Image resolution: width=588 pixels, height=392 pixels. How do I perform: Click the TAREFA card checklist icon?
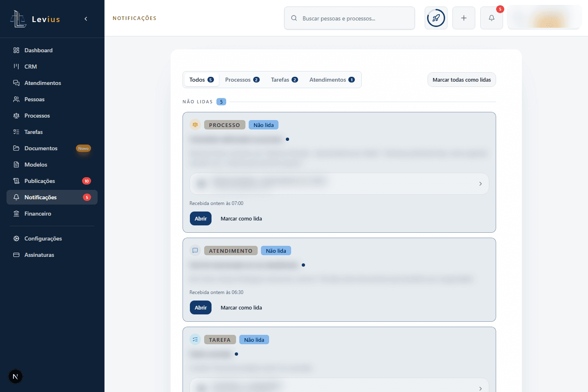[x=195, y=340]
